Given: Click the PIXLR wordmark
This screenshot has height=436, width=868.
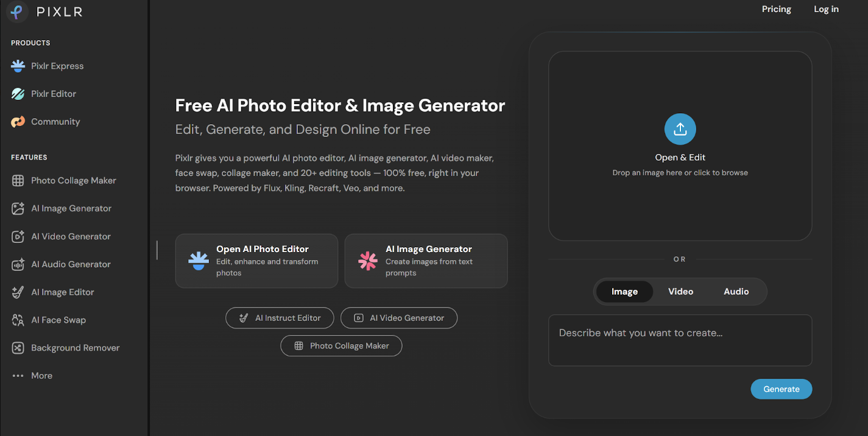Looking at the screenshot, I should click(x=59, y=12).
